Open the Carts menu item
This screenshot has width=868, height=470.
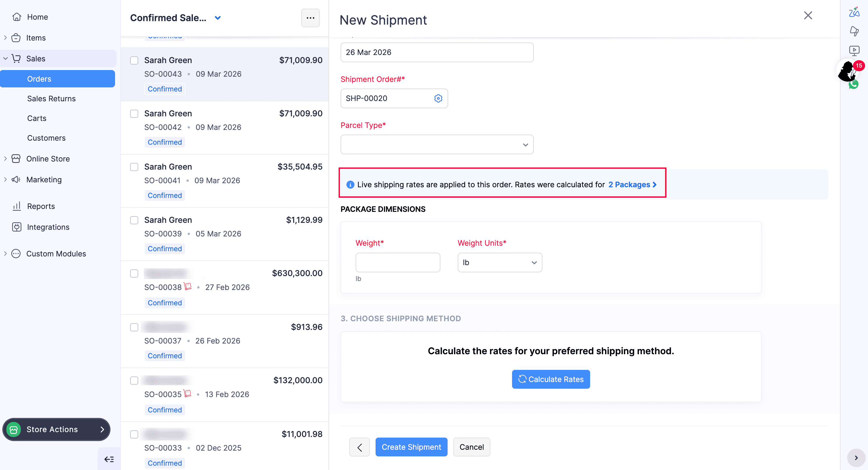tap(37, 118)
